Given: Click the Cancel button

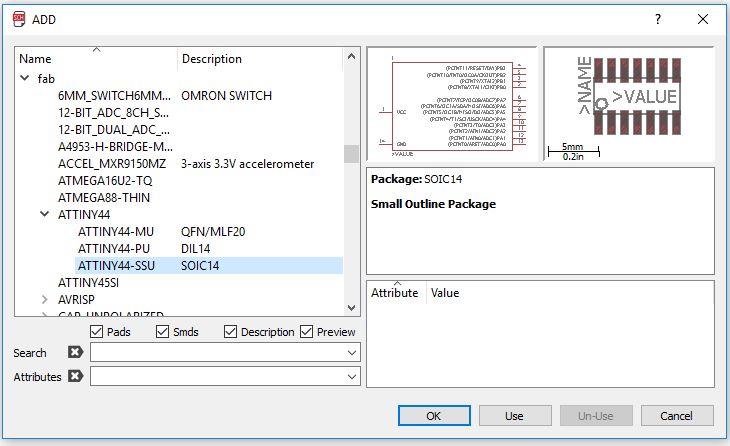Looking at the screenshot, I should click(677, 415).
